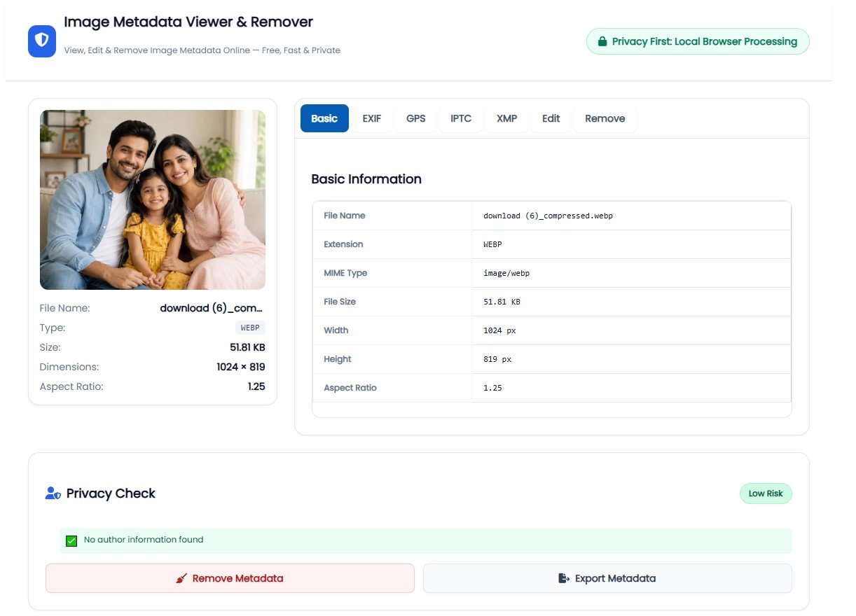856x616 pixels.
Task: Select the Extension value WEBP in the table
Action: coord(492,244)
